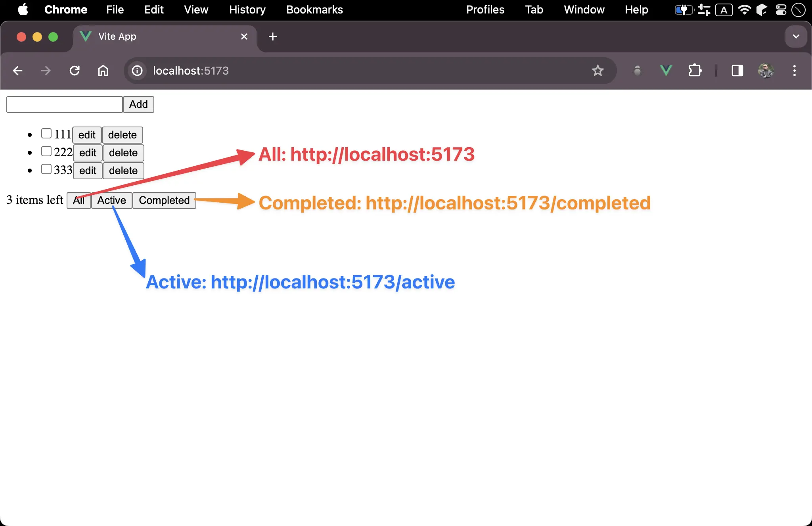The image size is (812, 526).
Task: Bookmark this page with the star icon
Action: click(598, 71)
